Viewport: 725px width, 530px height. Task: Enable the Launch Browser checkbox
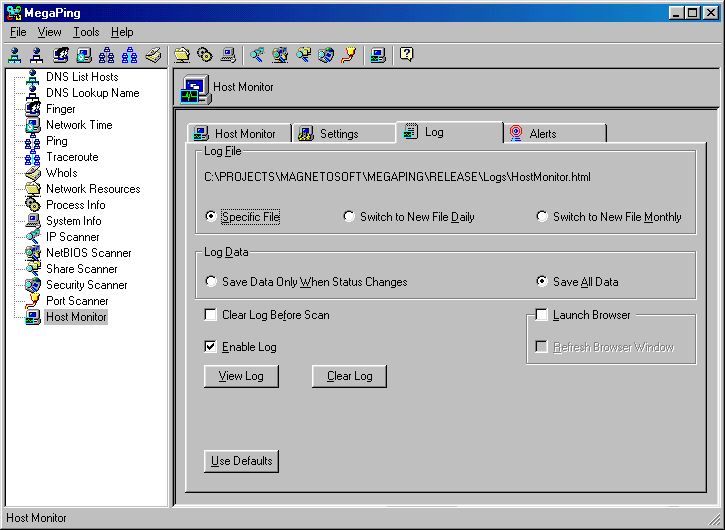click(x=541, y=315)
